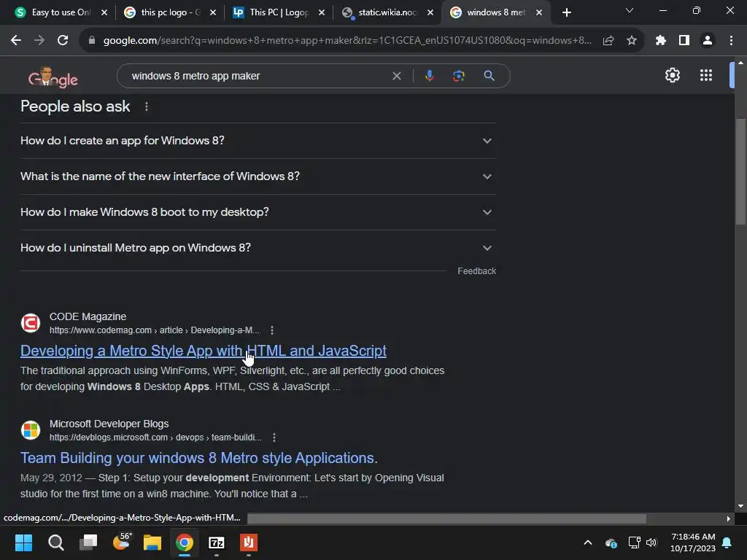Screen dimensions: 747x560
Task: Click scroll right arrow on horizontal scrollbar
Action: [x=729, y=518]
